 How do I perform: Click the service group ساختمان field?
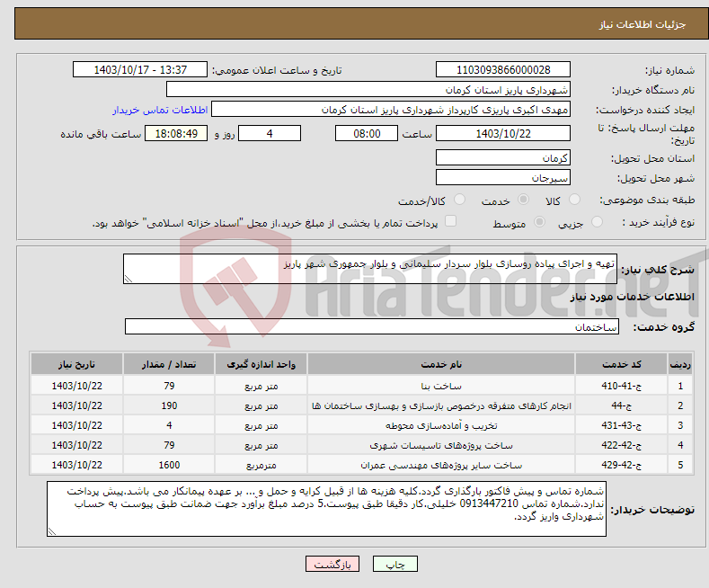(x=372, y=326)
